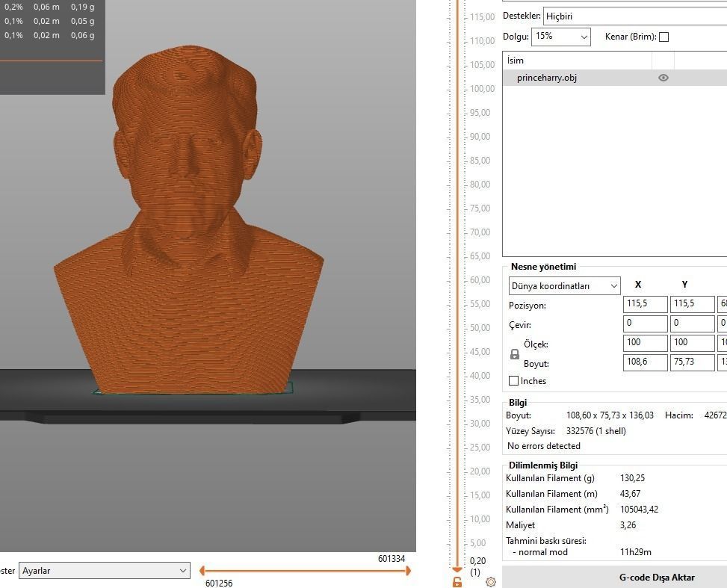
Task: Click the Dilimlenmiş Bilgi section heading
Action: [543, 465]
